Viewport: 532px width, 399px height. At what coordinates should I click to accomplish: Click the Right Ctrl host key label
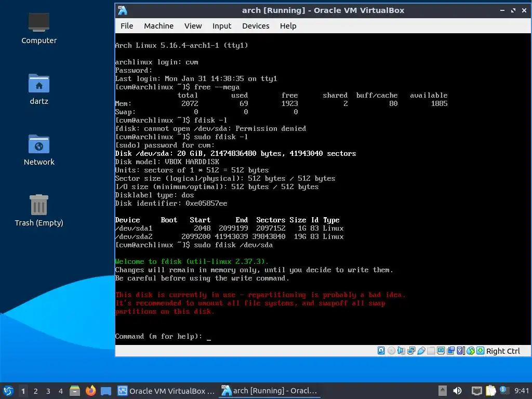[x=503, y=351]
